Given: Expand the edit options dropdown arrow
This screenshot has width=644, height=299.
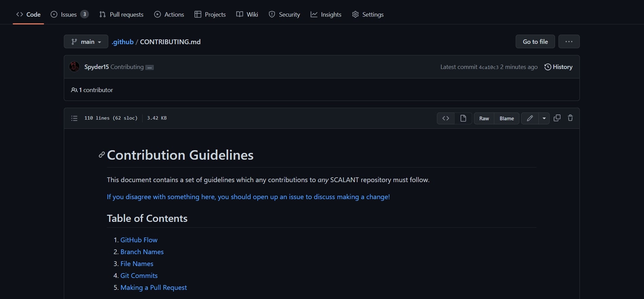Looking at the screenshot, I should [544, 118].
